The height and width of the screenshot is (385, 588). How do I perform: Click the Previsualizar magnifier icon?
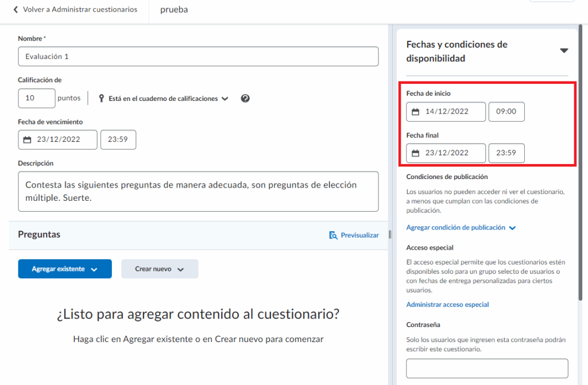[x=333, y=235]
